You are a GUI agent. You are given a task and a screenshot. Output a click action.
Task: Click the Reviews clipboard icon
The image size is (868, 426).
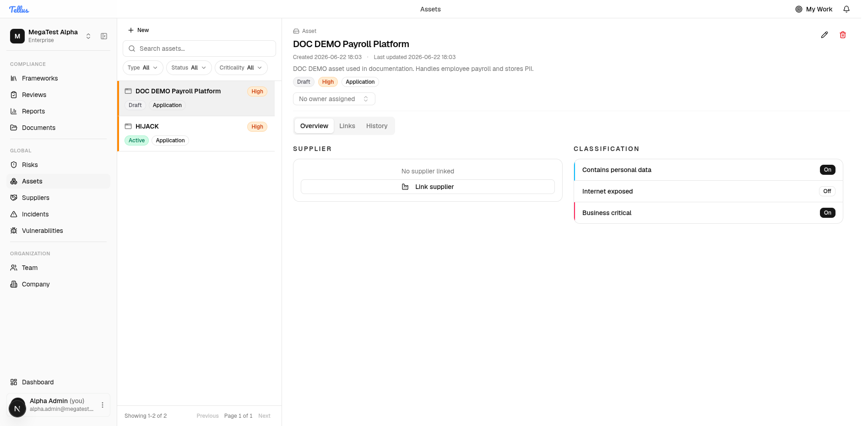[x=14, y=95]
